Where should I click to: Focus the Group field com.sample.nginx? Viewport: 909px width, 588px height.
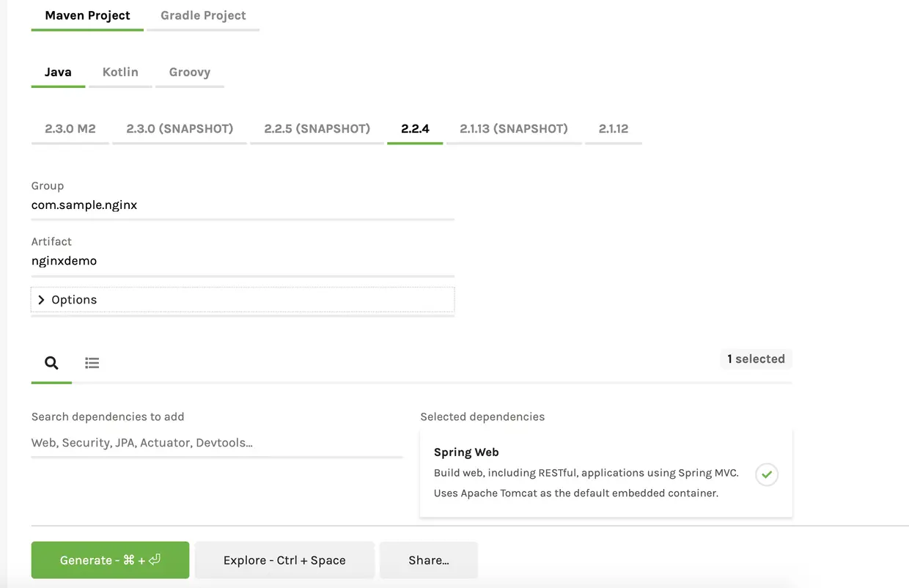pyautogui.click(x=243, y=205)
